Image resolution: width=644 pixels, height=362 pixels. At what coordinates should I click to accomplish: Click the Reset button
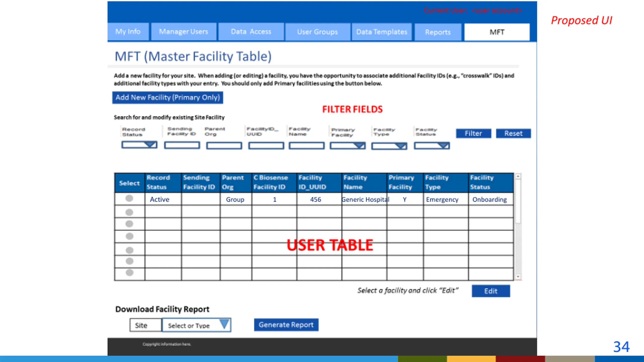513,133
